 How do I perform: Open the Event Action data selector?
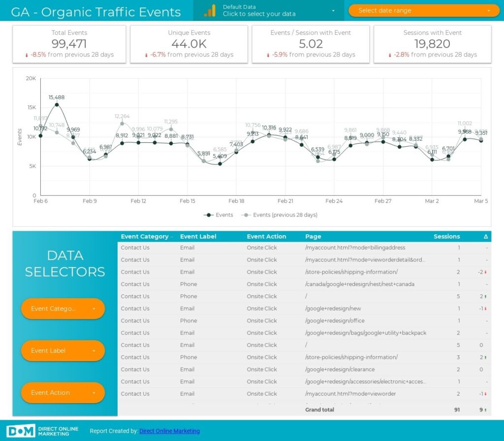(x=63, y=393)
